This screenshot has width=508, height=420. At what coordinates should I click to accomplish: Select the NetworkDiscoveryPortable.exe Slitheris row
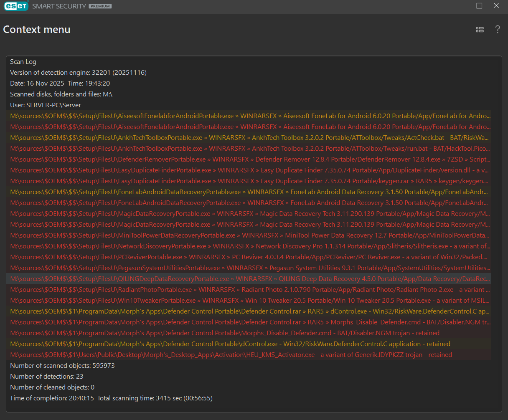250,246
